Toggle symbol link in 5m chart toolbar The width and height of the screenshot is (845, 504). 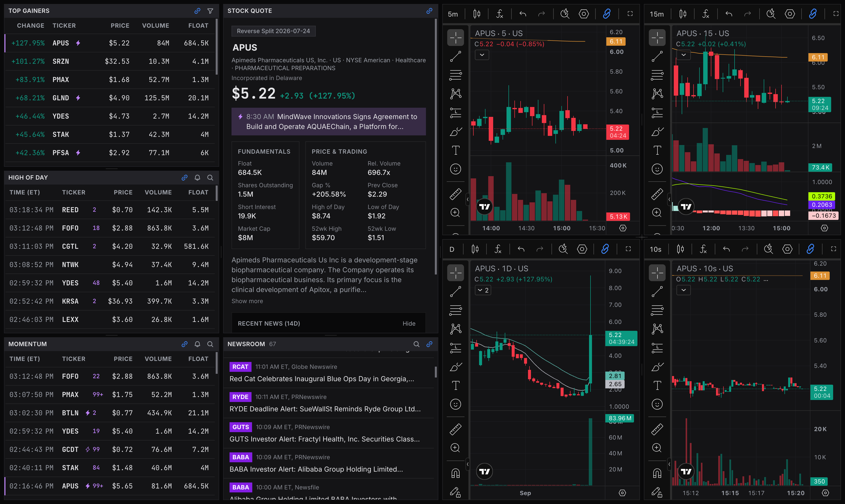[x=607, y=14]
